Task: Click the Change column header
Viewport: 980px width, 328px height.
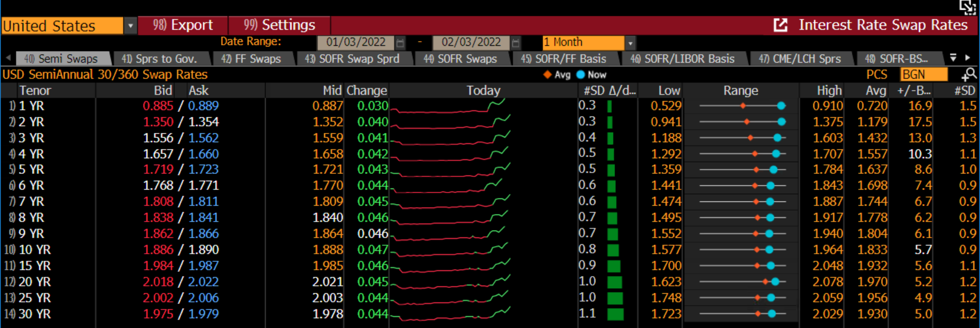Action: [366, 91]
